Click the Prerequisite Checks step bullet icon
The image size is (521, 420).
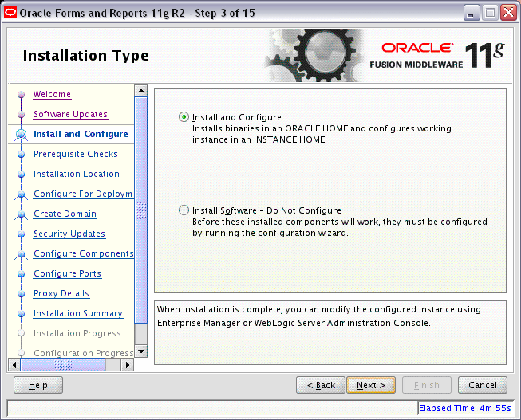(22, 155)
